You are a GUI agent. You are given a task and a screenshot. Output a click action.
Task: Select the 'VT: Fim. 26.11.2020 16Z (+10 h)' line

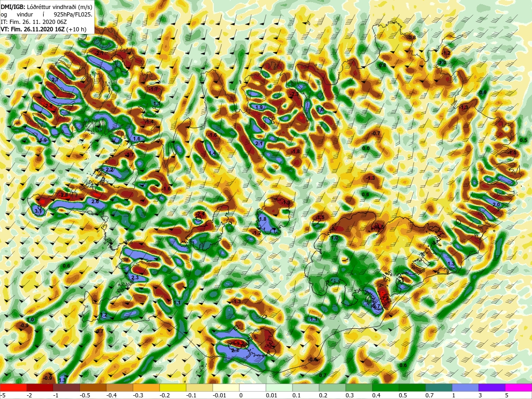pos(44,29)
